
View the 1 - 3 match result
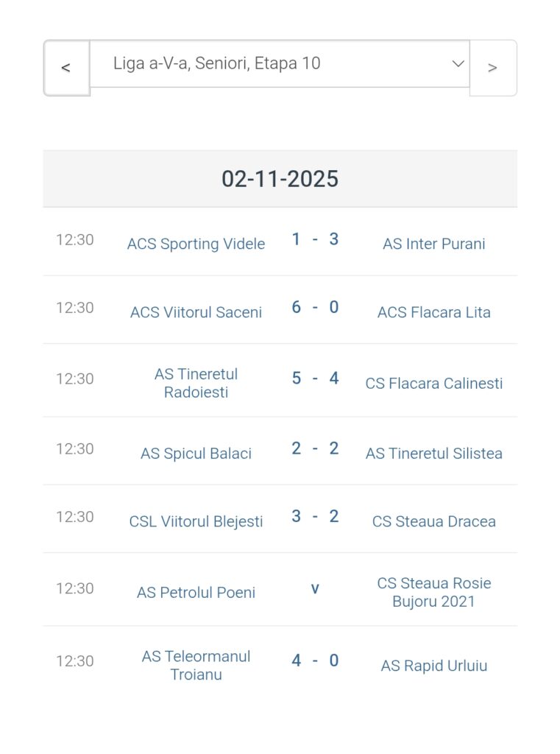(314, 239)
